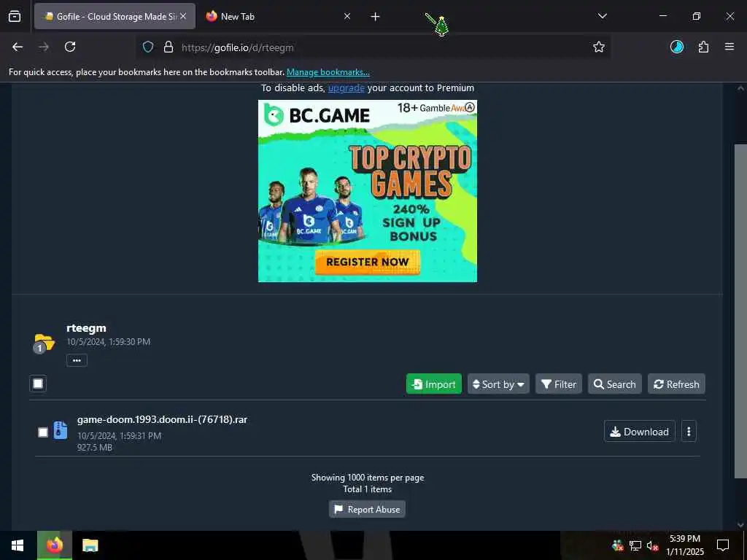Screen dimensions: 747x560
Task: Expand the Sort by dropdown
Action: click(x=498, y=384)
